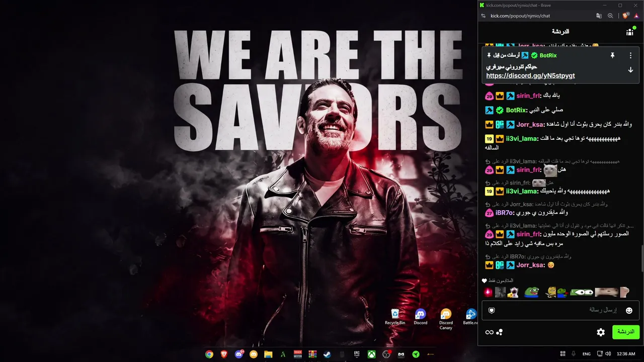Open Discord desktop shortcut

421,317
